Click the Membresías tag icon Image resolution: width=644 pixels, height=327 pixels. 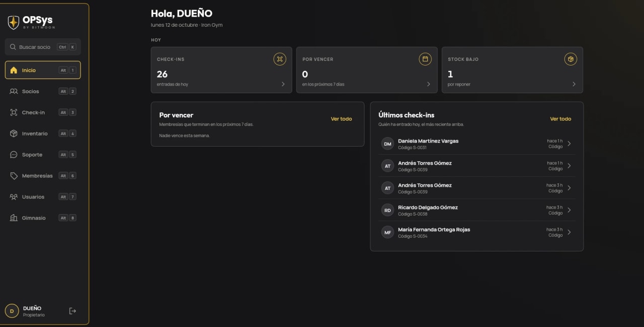tap(14, 176)
